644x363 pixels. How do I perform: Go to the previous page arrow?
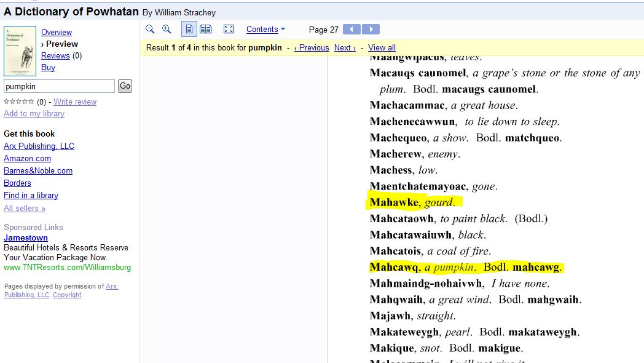pyautogui.click(x=351, y=30)
